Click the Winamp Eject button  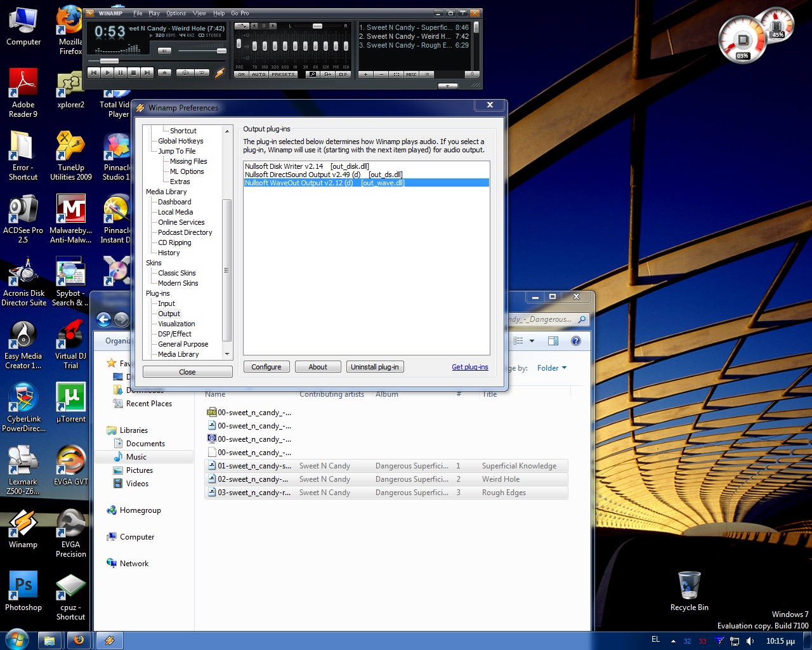tap(164, 72)
